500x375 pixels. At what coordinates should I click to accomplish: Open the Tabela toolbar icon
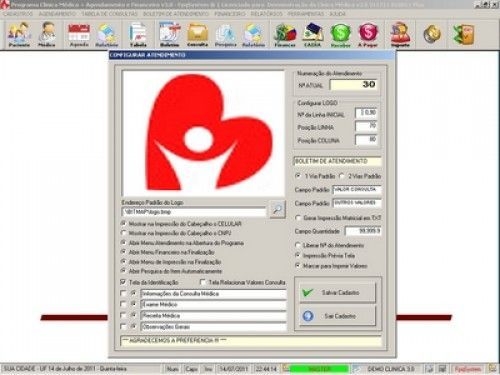pyautogui.click(x=138, y=34)
